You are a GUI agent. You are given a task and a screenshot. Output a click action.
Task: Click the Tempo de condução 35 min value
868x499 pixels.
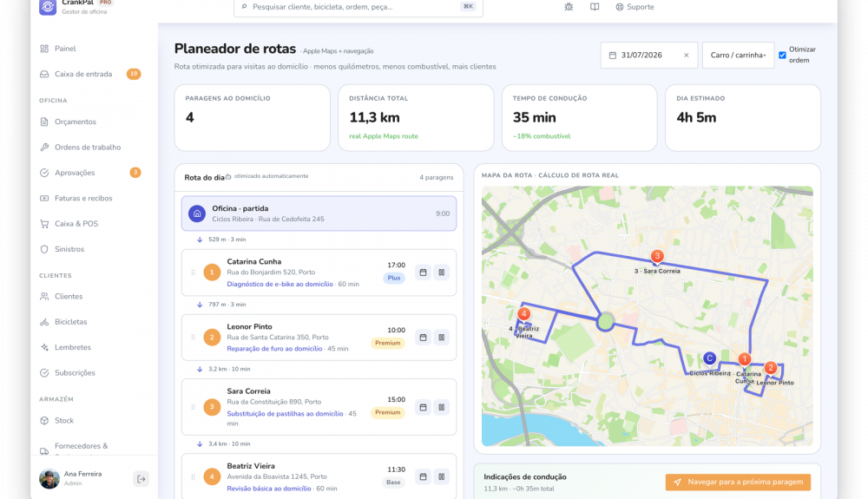point(534,117)
